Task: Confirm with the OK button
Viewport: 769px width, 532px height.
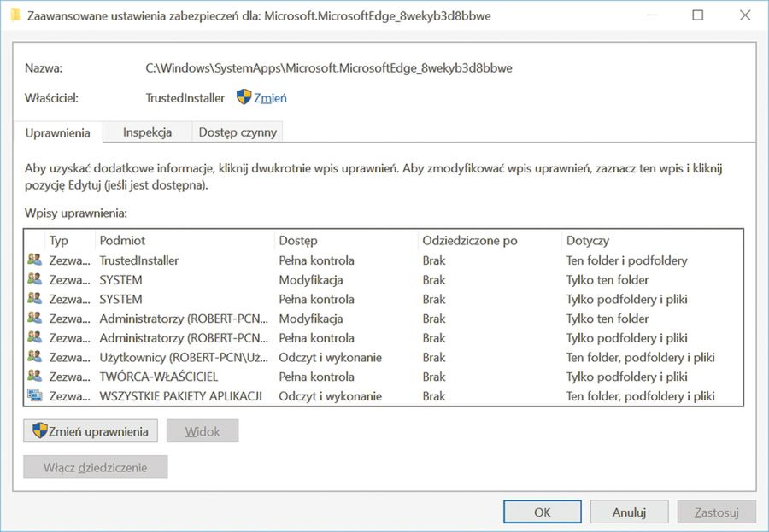Action: [543, 512]
